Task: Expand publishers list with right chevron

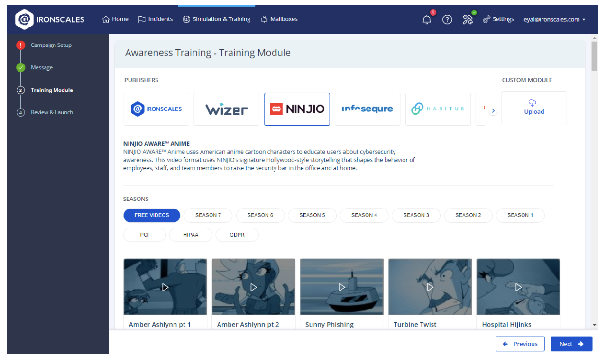Action: coord(493,110)
